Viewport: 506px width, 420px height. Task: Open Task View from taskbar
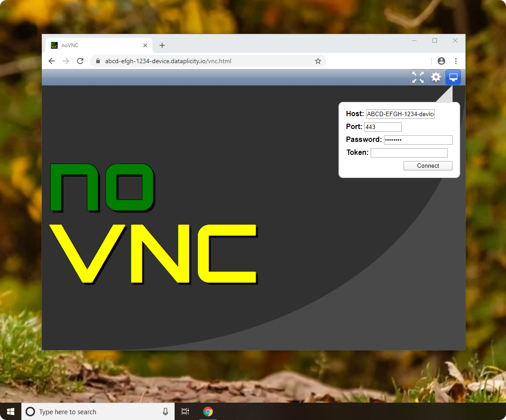[x=185, y=412]
